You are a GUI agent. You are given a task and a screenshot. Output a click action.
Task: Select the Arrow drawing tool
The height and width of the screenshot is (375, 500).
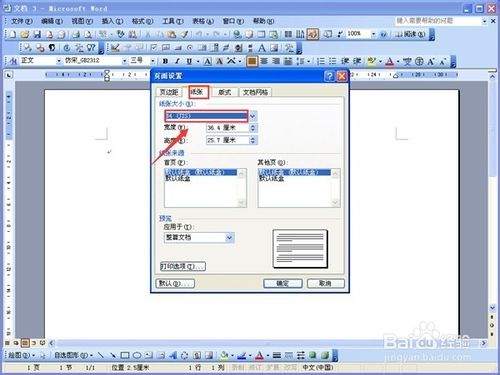tap(113, 355)
